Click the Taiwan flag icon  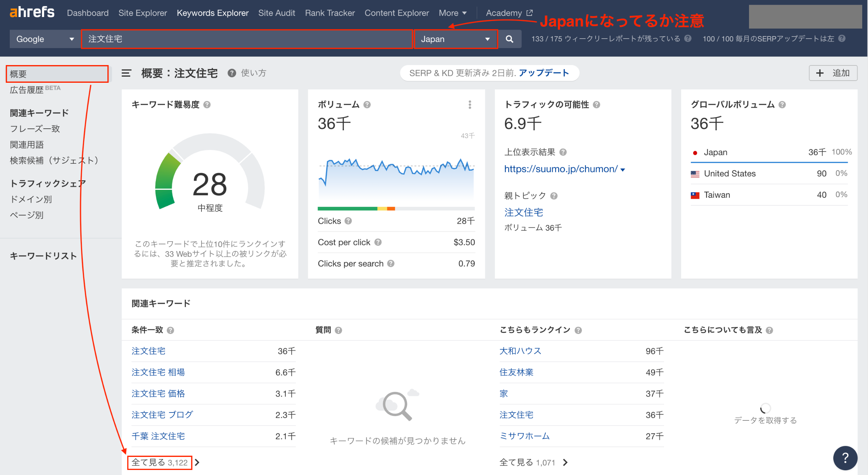pyautogui.click(x=695, y=195)
